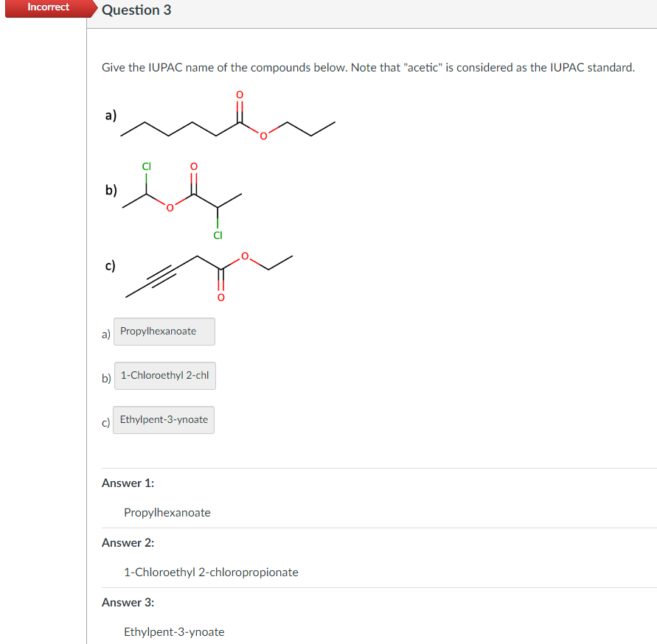Click the lower green Cl label in structure b
This screenshot has width=657, height=644.
coord(218,234)
